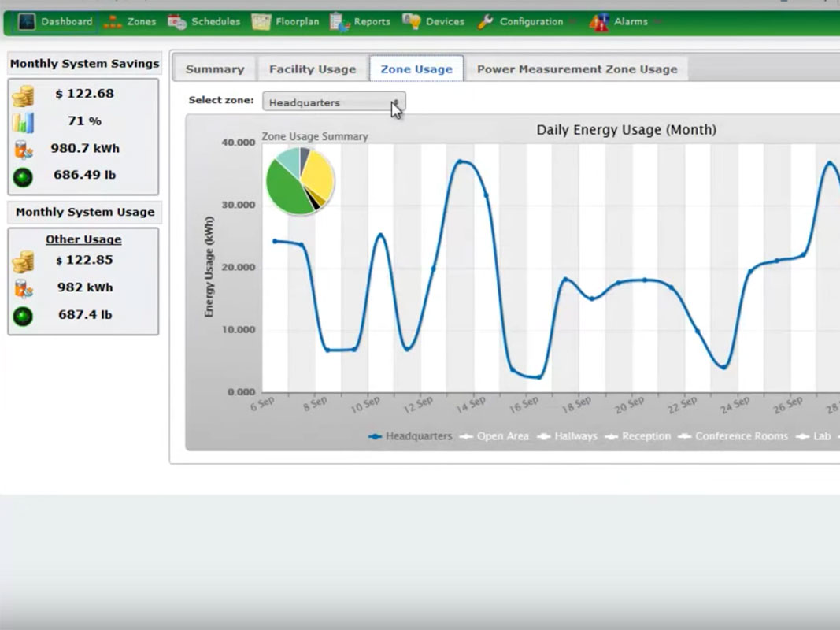The image size is (840, 630).
Task: Click the Configuration wrench icon
Action: (486, 22)
